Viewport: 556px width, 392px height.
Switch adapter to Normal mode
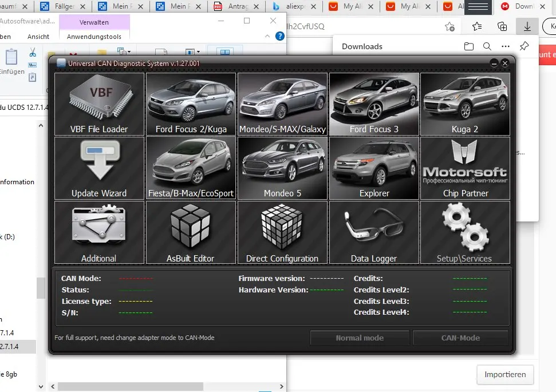[360, 338]
